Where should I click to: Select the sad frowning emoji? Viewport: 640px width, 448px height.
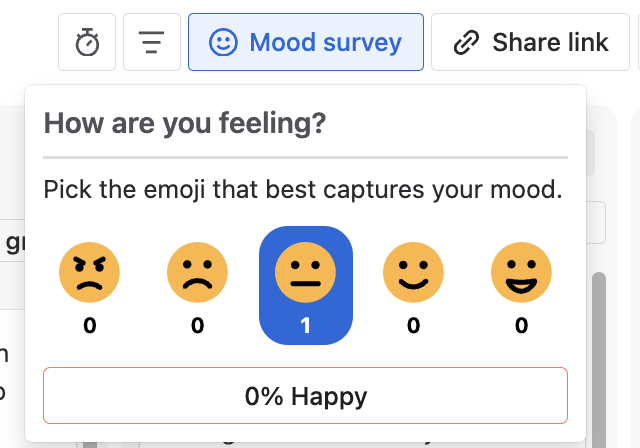[198, 272]
